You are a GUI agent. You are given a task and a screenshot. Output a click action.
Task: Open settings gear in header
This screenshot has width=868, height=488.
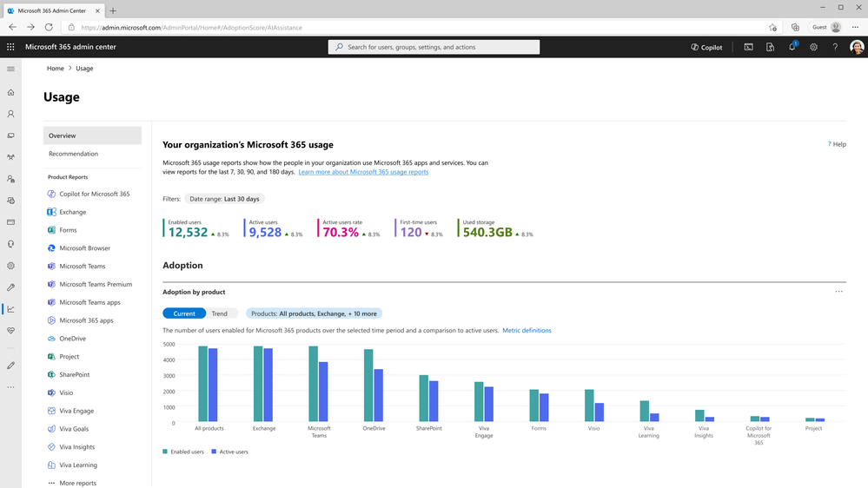click(814, 47)
